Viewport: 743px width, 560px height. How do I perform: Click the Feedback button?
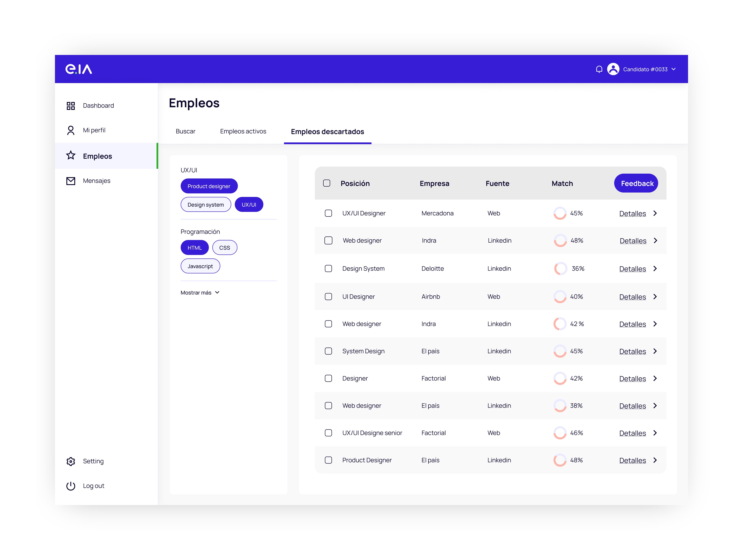tap(636, 183)
